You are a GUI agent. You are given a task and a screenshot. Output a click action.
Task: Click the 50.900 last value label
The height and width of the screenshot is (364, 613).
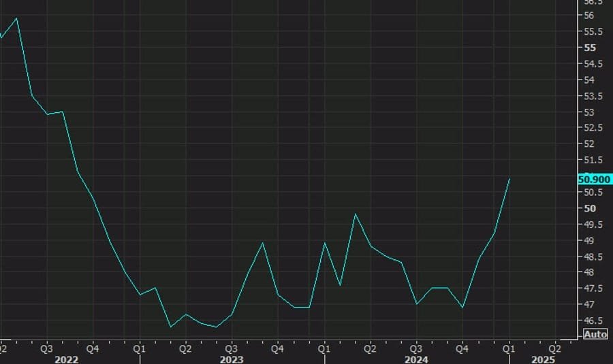[x=593, y=180]
